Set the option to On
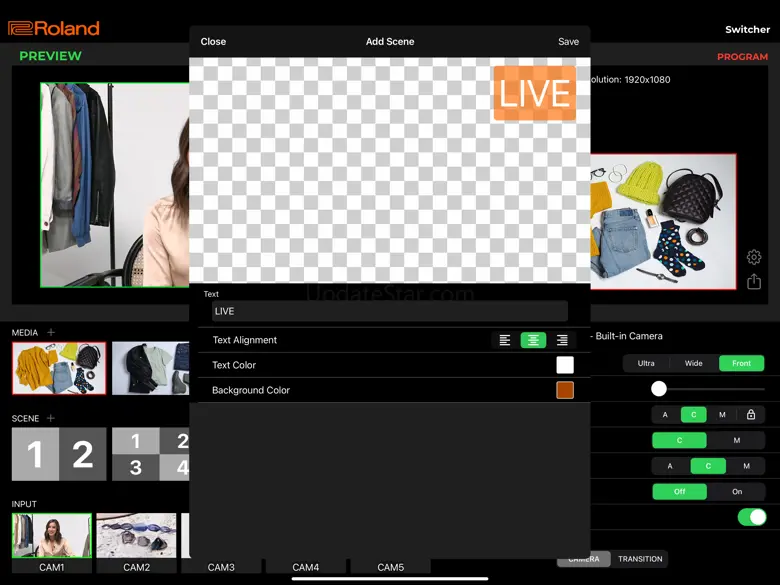Image resolution: width=780 pixels, height=585 pixels. coord(737,491)
